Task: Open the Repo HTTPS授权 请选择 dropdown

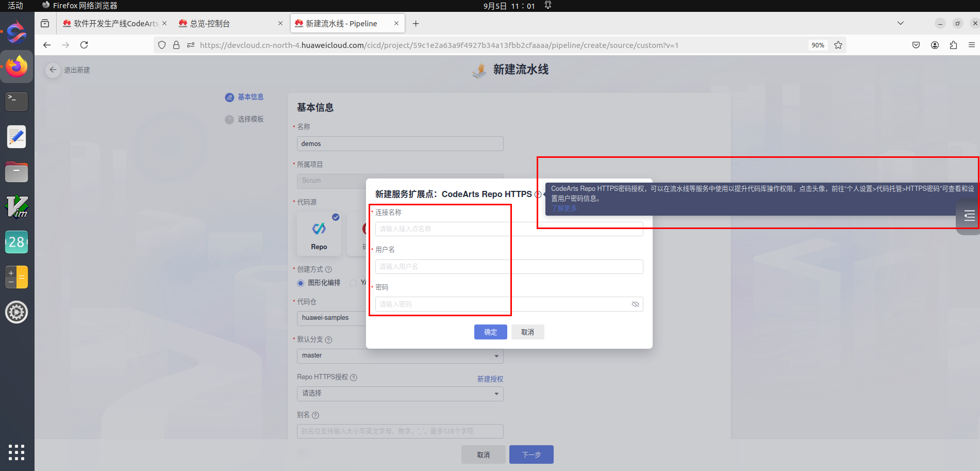Action: pyautogui.click(x=400, y=394)
